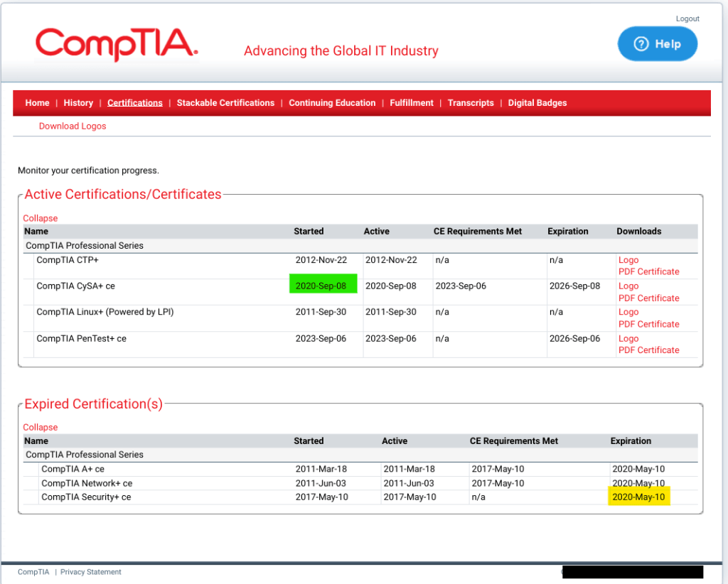The image size is (728, 584).
Task: Click the CompTIA logo
Action: 117,44
